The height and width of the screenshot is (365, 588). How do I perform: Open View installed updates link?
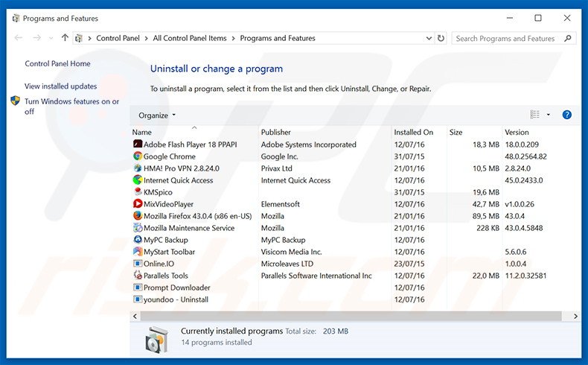pyautogui.click(x=61, y=86)
